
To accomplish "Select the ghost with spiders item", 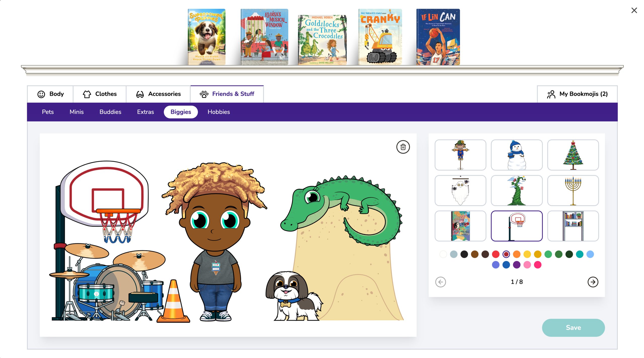I will [x=460, y=190].
